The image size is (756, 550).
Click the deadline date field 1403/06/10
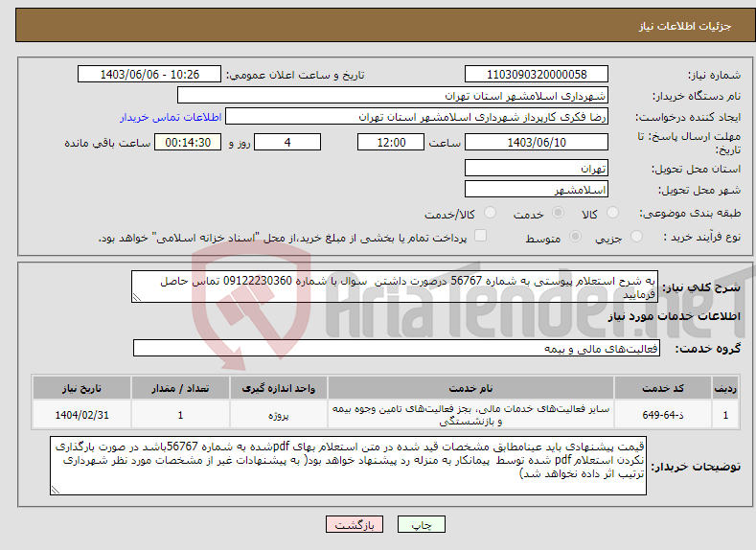pyautogui.click(x=537, y=142)
